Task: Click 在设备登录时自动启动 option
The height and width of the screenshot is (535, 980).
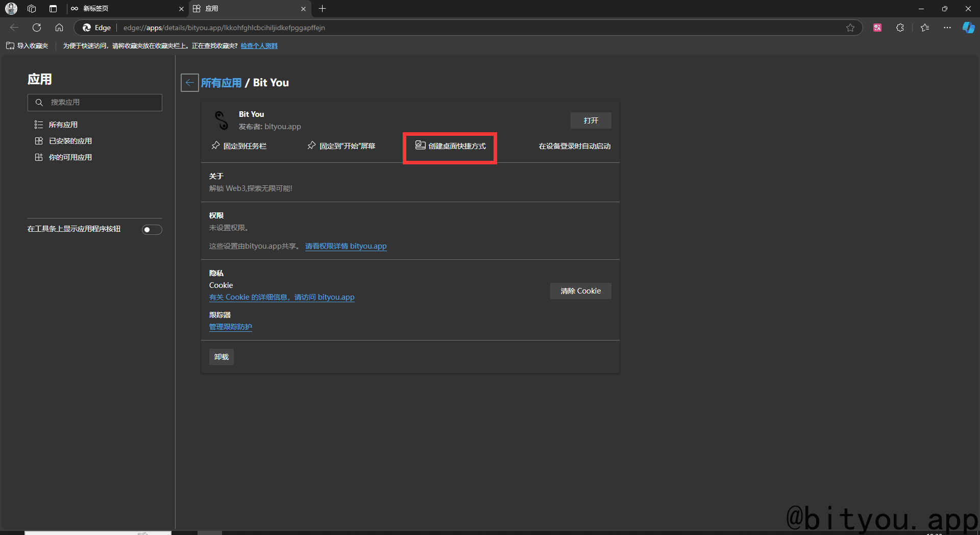Action: tap(575, 146)
